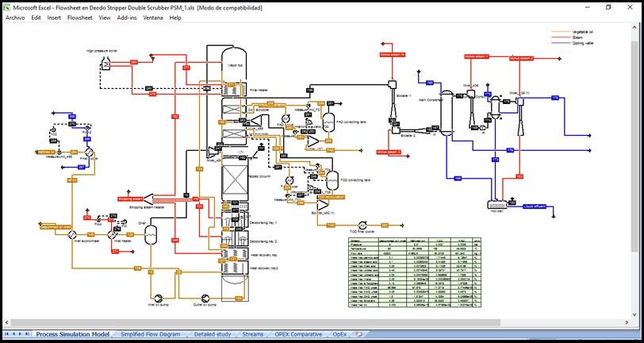Click the Inlet economiser heat exchanger
Screen dimensions: 644x343
click(x=71, y=234)
